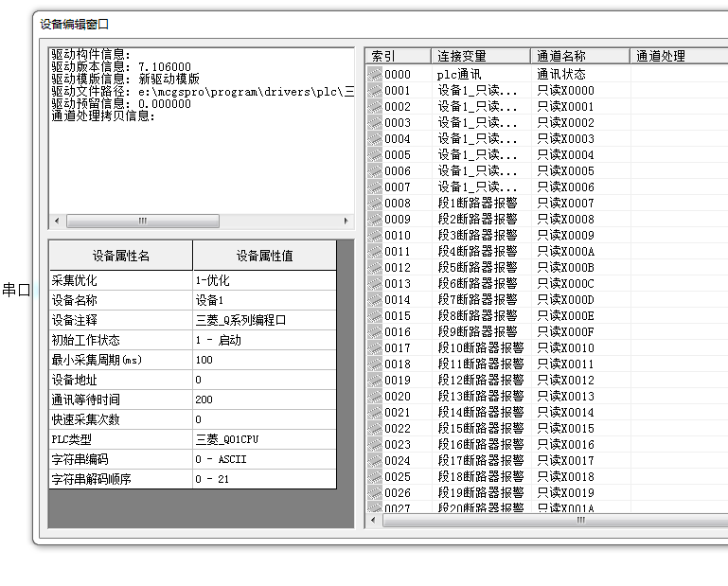Click the row icon for index 0016
Screen dimensions: 728x586
tap(375, 331)
